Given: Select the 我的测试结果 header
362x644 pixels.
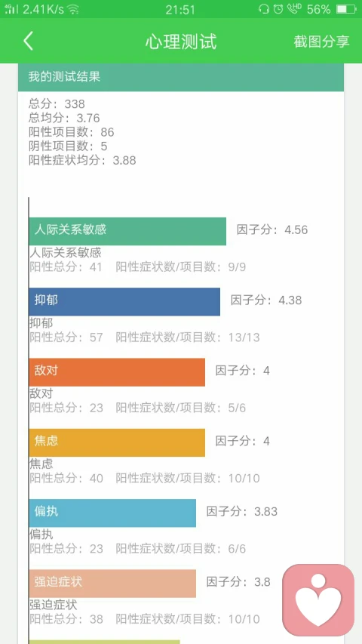Looking at the screenshot, I should point(180,77).
